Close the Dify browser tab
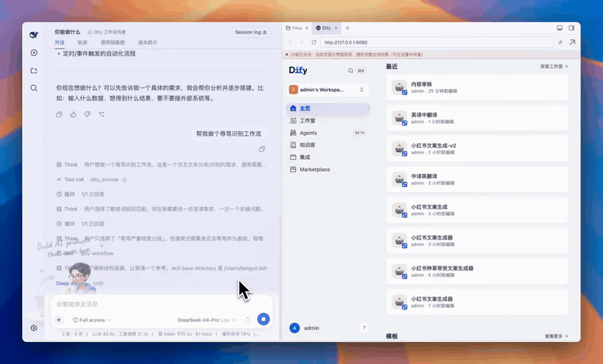Viewport: 603px width, 364px height. point(336,28)
